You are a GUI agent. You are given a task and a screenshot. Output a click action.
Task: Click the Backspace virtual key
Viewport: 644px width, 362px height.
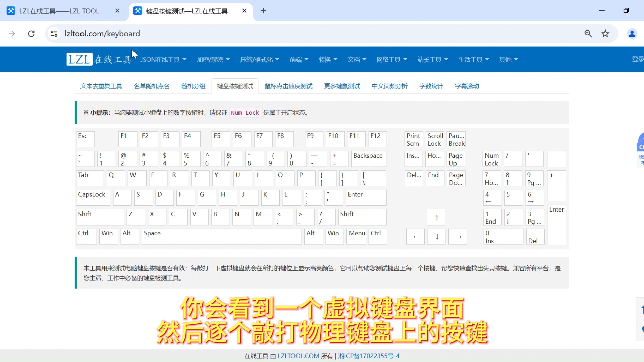pos(369,159)
